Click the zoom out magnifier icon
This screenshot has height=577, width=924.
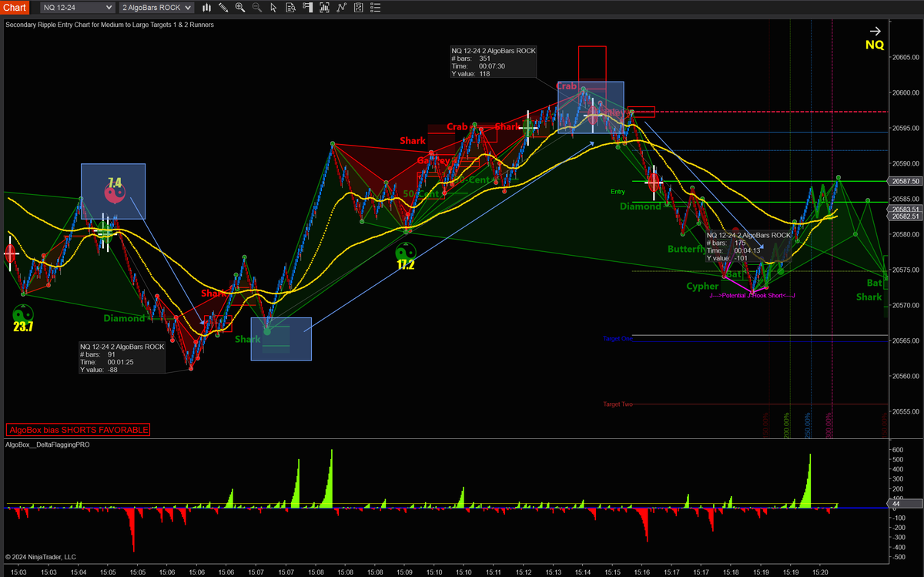[x=257, y=8]
